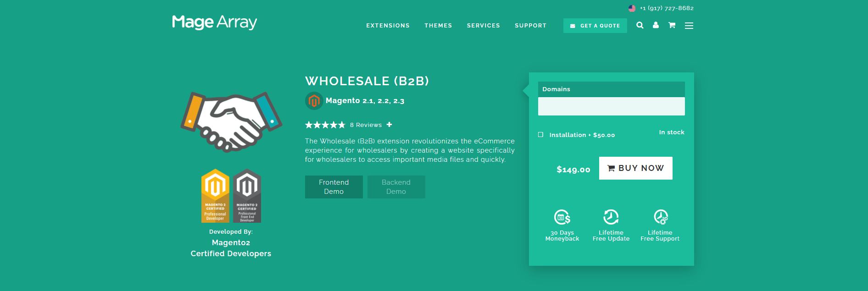Viewport: 868px width, 291px height.
Task: Click the Domains label
Action: tap(556, 89)
